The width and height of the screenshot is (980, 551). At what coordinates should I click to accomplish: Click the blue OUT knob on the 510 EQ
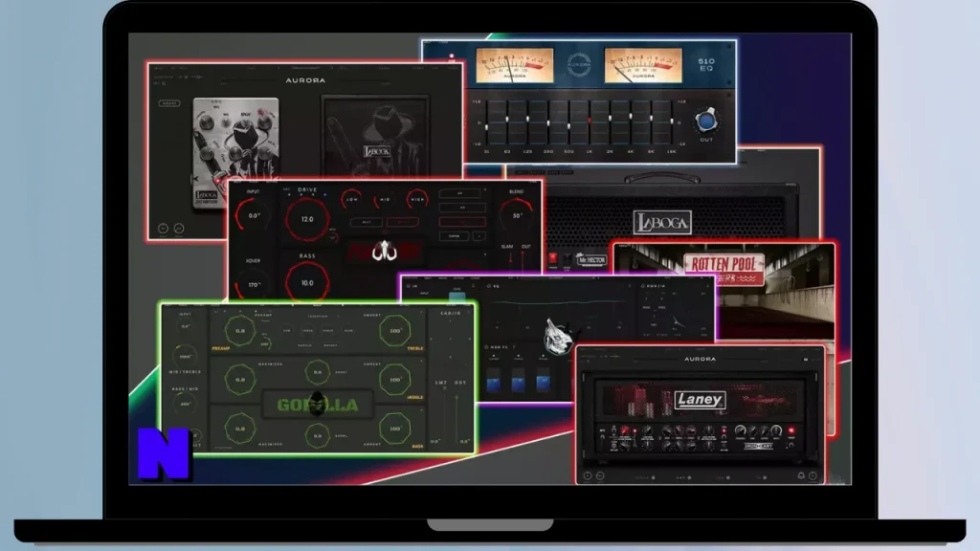coord(706,120)
